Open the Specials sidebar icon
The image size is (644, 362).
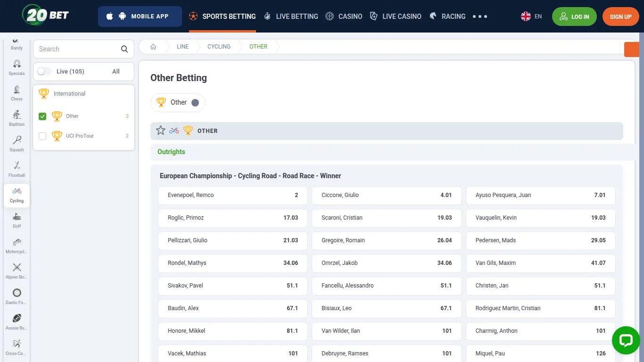pos(17,67)
